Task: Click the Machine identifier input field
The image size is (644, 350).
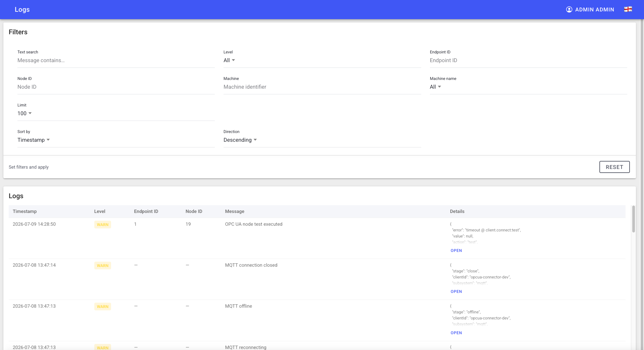Action: [322, 87]
